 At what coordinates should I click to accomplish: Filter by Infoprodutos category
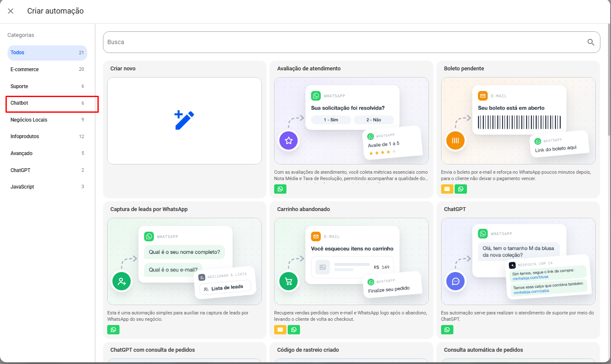47,136
